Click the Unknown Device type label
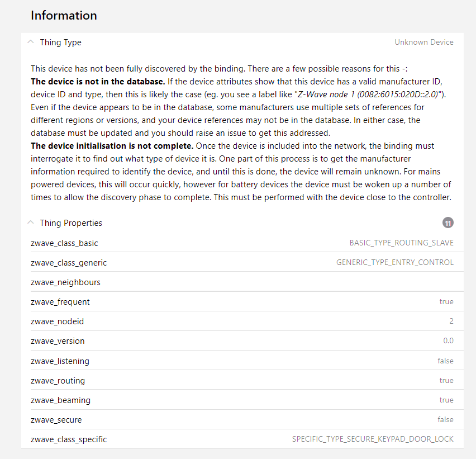The width and height of the screenshot is (476, 459). [x=424, y=42]
